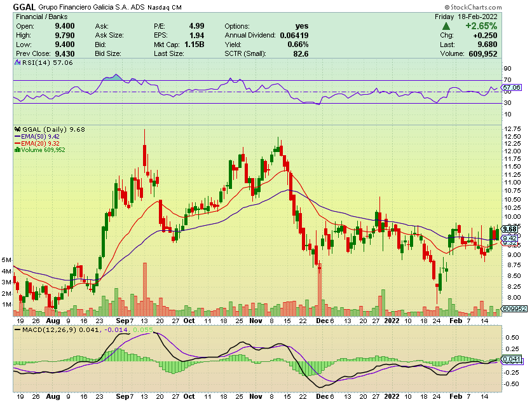The image size is (532, 402).
Task: Click the GGAL (Daily) candlestick legend icon
Action: pos(17,130)
